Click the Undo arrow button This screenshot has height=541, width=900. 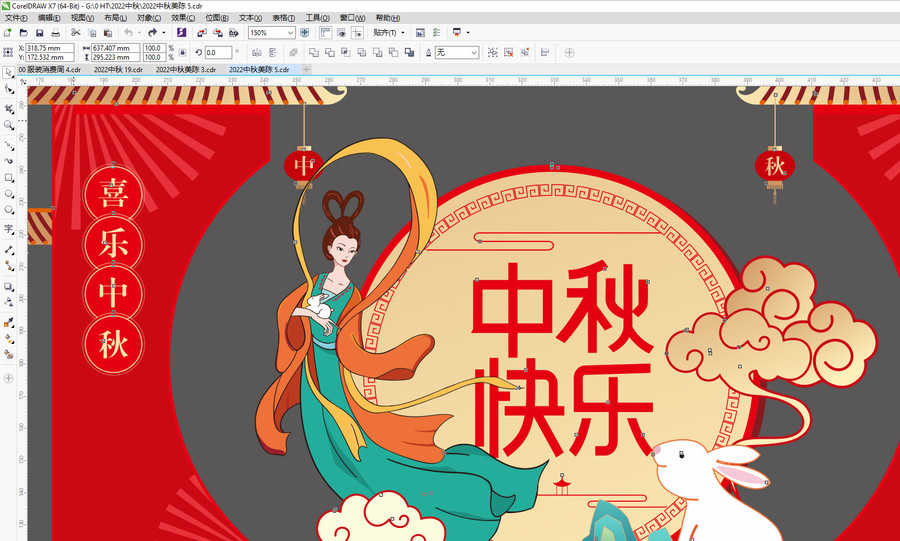click(129, 33)
